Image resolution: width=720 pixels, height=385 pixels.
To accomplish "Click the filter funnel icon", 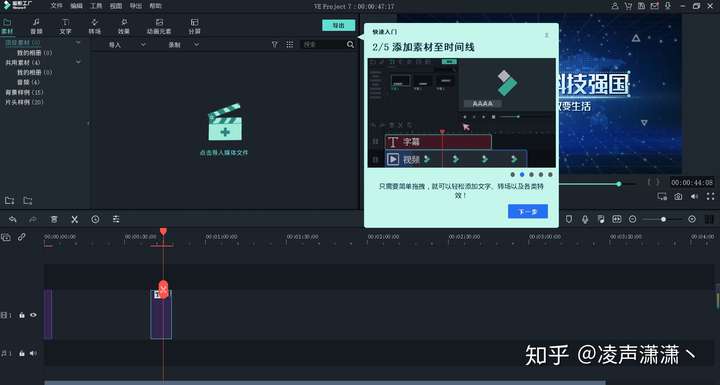I will coord(275,45).
